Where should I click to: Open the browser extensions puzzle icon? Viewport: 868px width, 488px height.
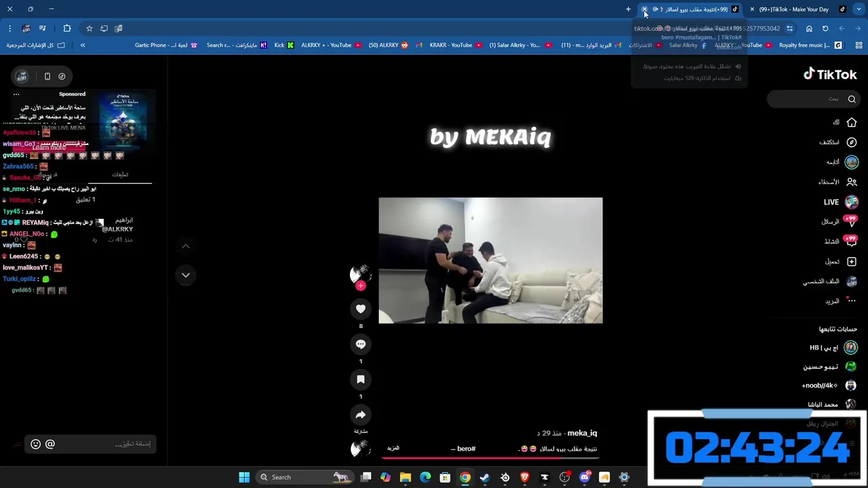(66, 28)
